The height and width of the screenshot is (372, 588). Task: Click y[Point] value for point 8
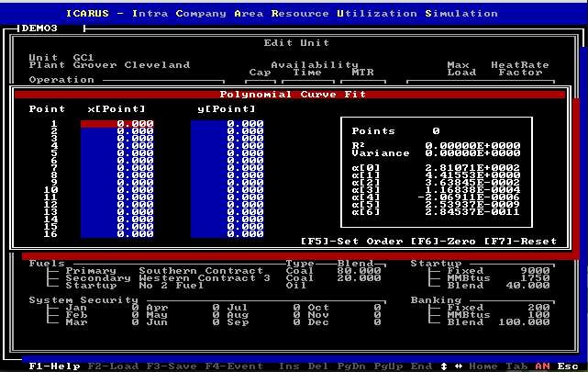point(227,175)
